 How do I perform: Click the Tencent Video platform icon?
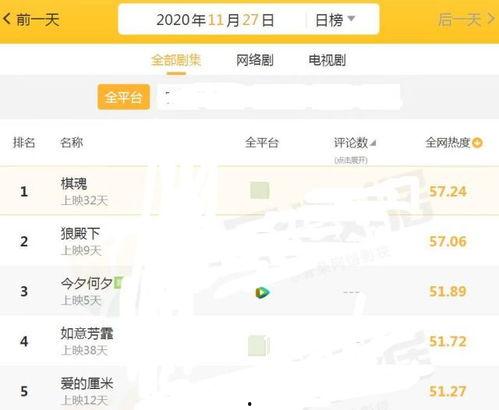(262, 292)
